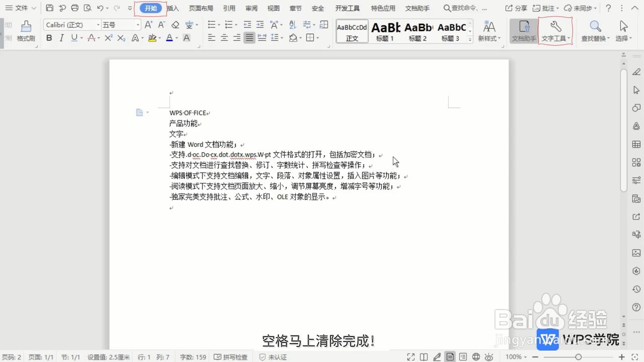Open the 文字工具 text tools button

coord(555,31)
